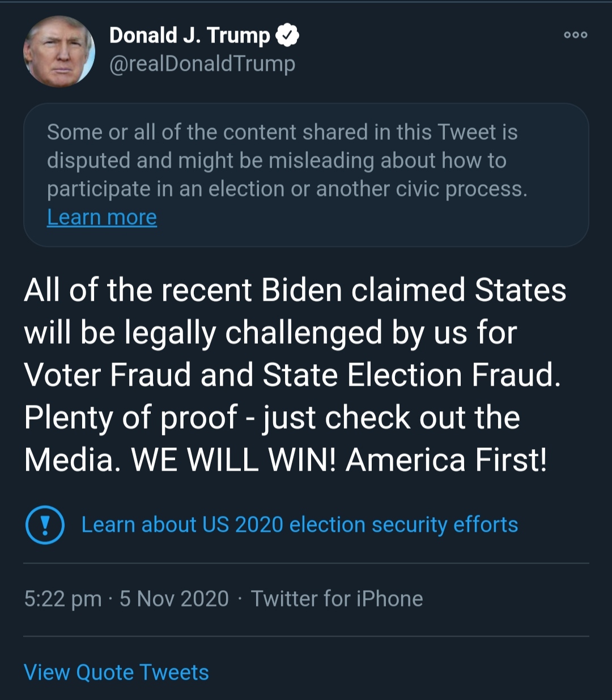The width and height of the screenshot is (612, 700).
Task: Click the "Some or all of the content" notice line
Action: point(282,133)
